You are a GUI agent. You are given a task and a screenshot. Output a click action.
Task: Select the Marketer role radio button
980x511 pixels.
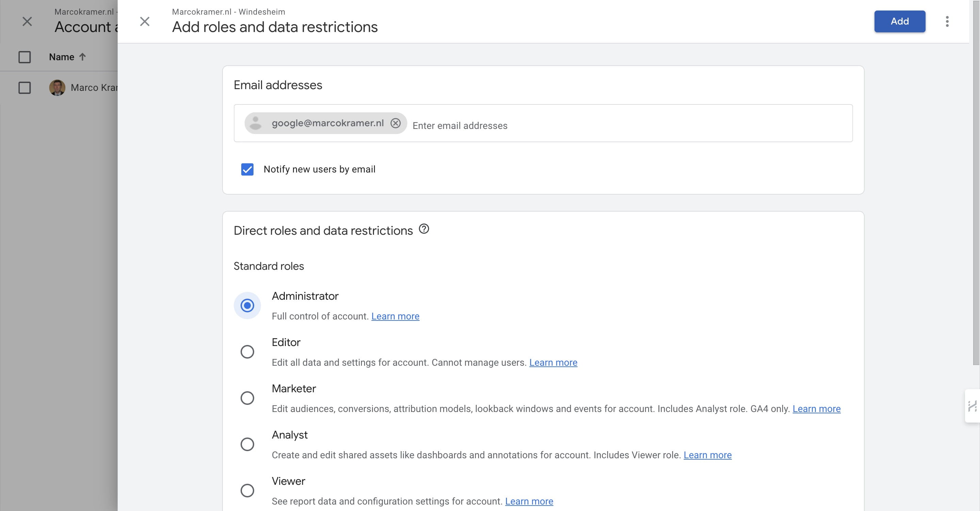click(x=247, y=398)
